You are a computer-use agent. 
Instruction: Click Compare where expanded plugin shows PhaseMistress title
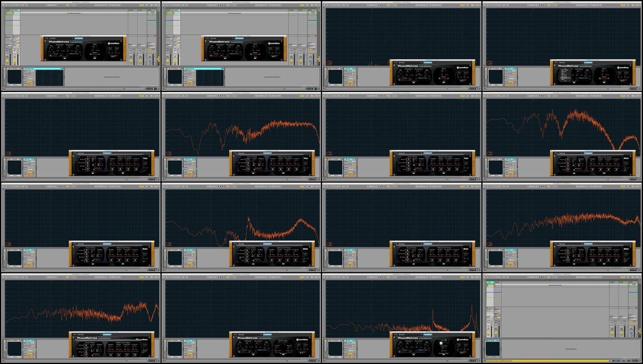[107, 334]
